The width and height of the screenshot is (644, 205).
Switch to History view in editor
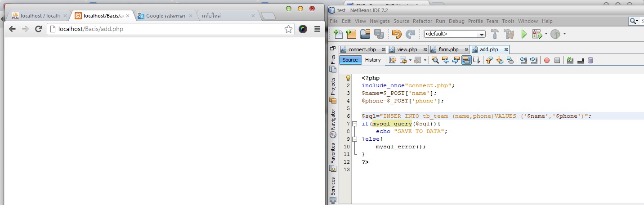click(373, 60)
